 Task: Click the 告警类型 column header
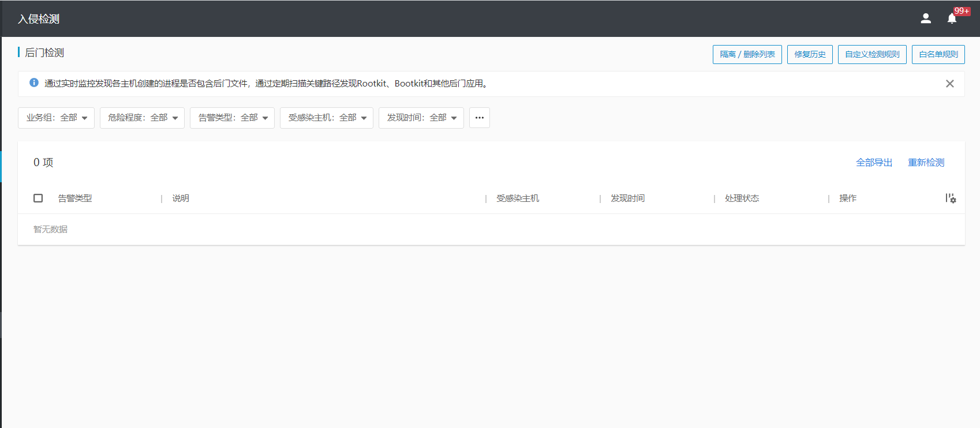tap(75, 198)
